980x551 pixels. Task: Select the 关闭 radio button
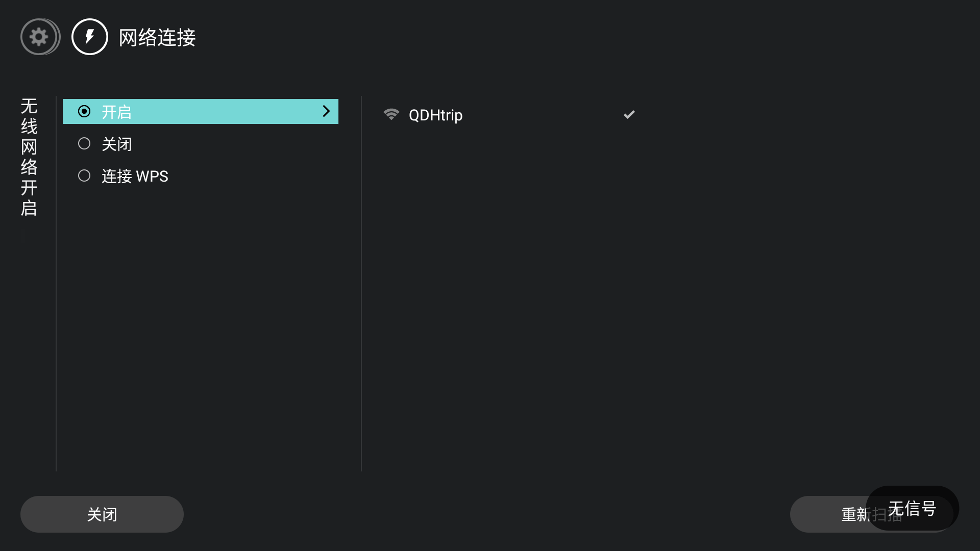pos(84,144)
